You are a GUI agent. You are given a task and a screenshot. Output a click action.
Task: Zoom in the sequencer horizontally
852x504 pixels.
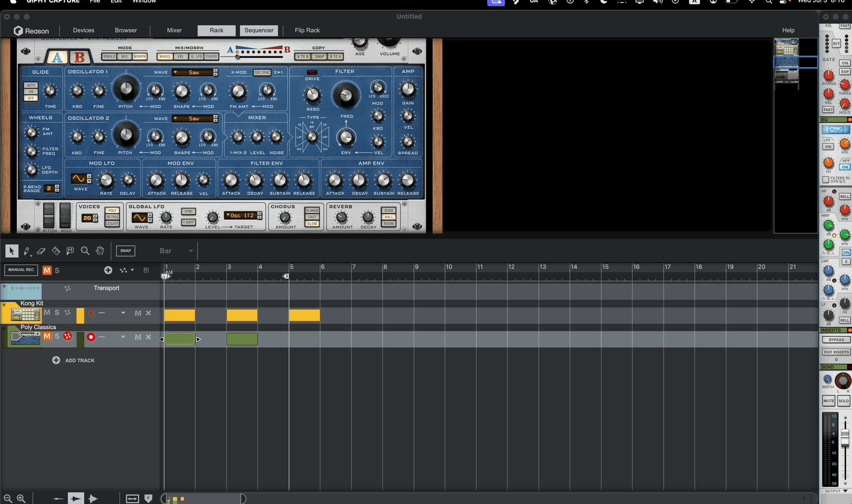[x=21, y=499]
